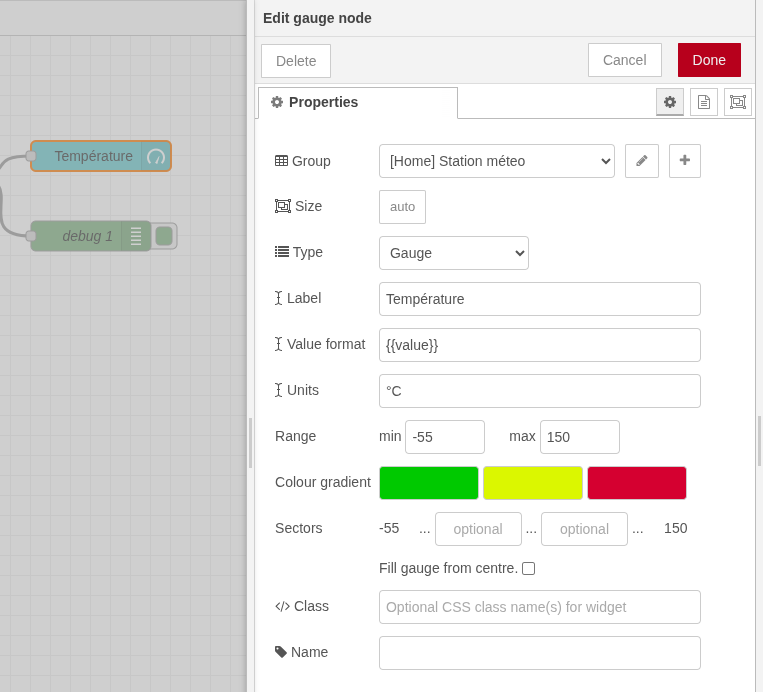Open the Type dropdown showing Gauge
Screen dimensions: 763x692
click(454, 253)
